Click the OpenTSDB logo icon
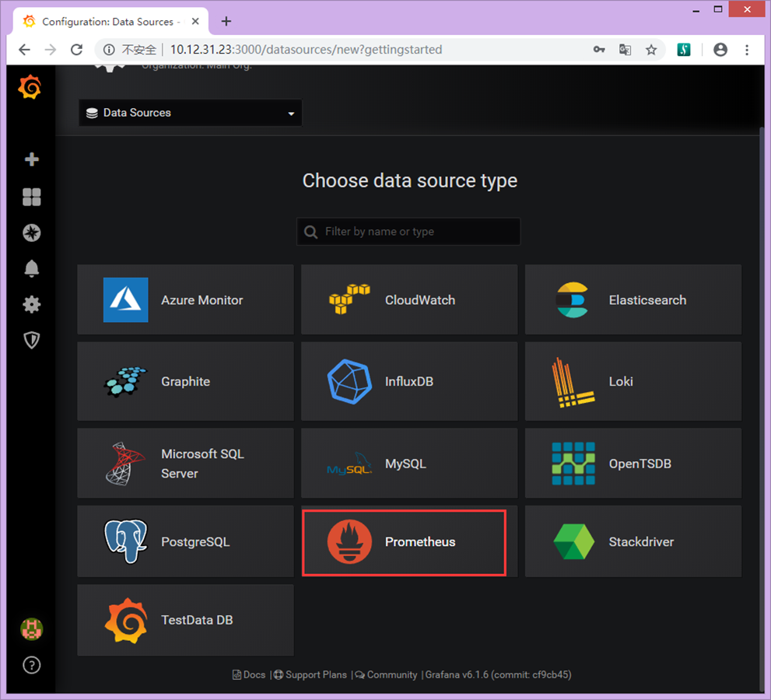Screen dimensions: 771x700 [573, 464]
